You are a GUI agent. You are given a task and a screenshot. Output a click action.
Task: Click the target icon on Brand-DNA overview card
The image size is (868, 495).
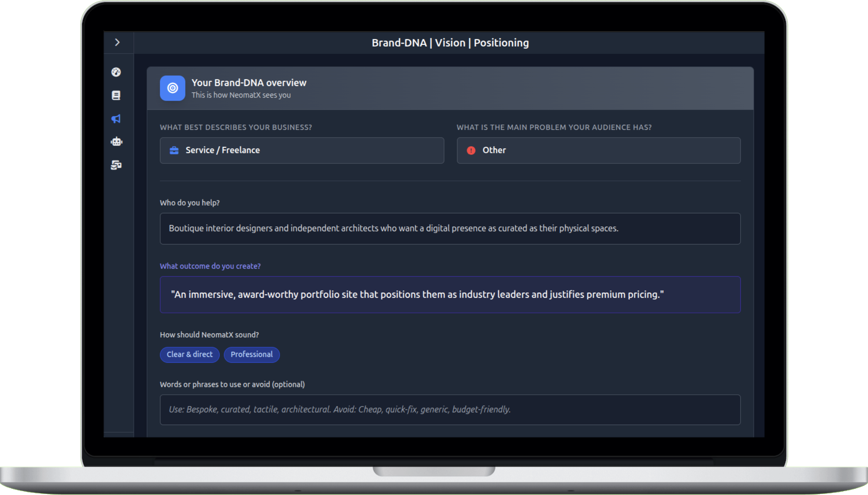pos(173,88)
